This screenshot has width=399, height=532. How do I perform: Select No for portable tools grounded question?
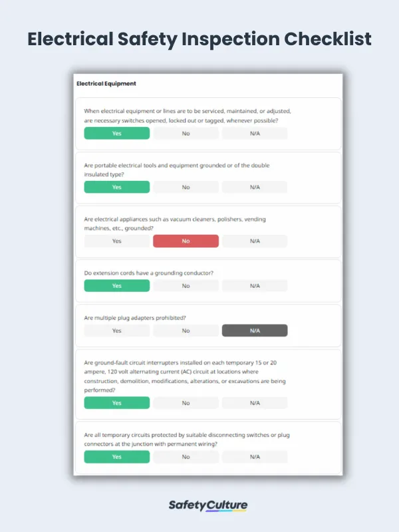(x=186, y=187)
